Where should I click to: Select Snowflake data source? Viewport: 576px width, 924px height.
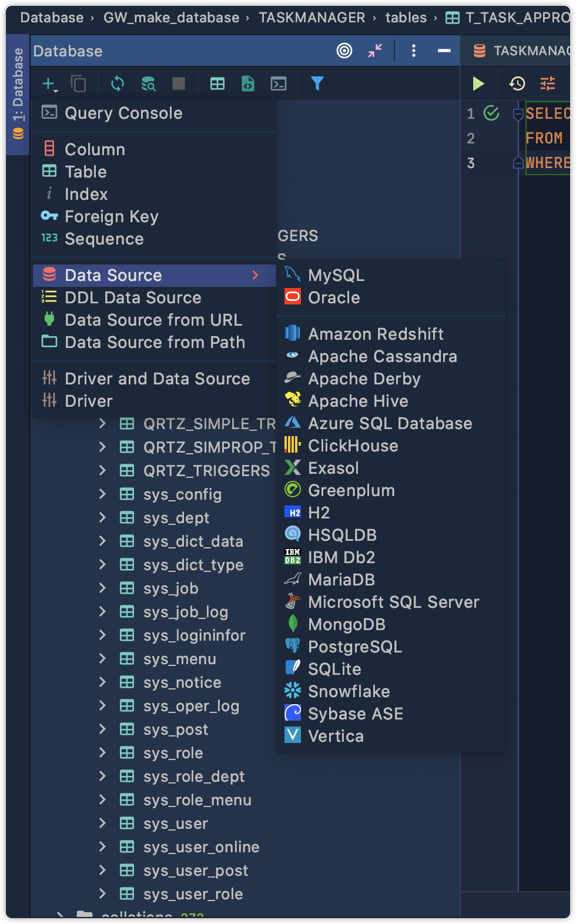[x=391, y=691]
